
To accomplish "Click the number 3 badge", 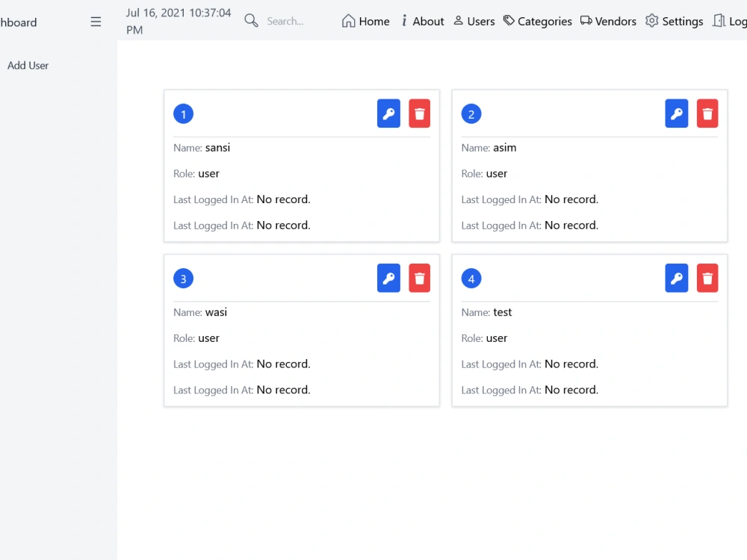I will pos(184,279).
